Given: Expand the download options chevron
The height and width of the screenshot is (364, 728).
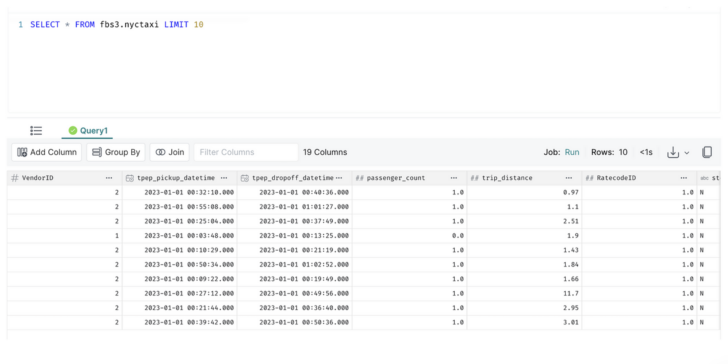Looking at the screenshot, I should [x=687, y=153].
